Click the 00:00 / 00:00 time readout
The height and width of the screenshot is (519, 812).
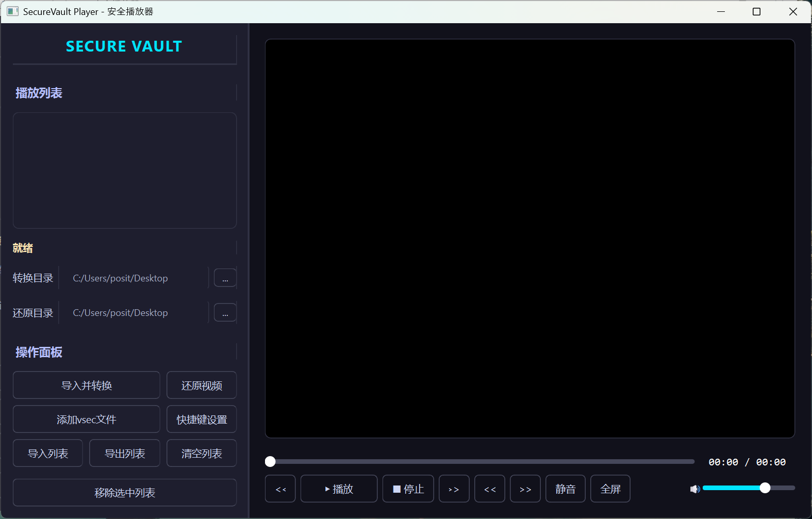tap(747, 462)
